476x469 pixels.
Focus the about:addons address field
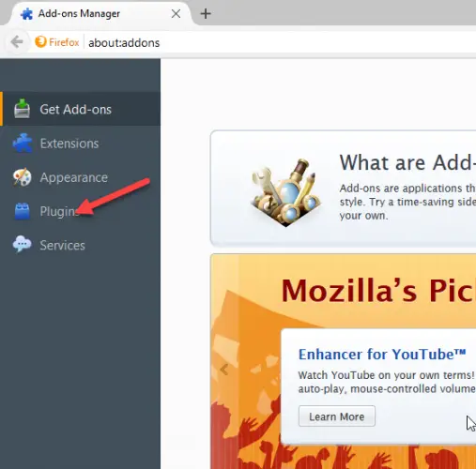point(281,42)
